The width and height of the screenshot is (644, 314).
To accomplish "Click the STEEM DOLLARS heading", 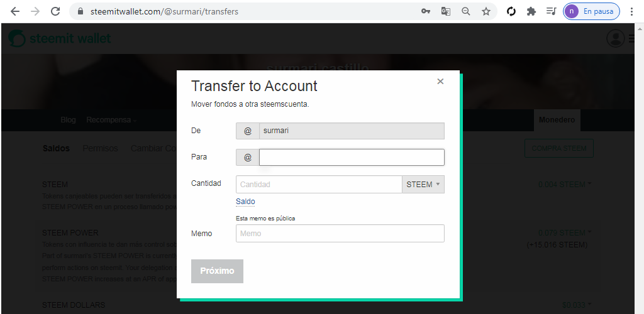I will pos(74,305).
